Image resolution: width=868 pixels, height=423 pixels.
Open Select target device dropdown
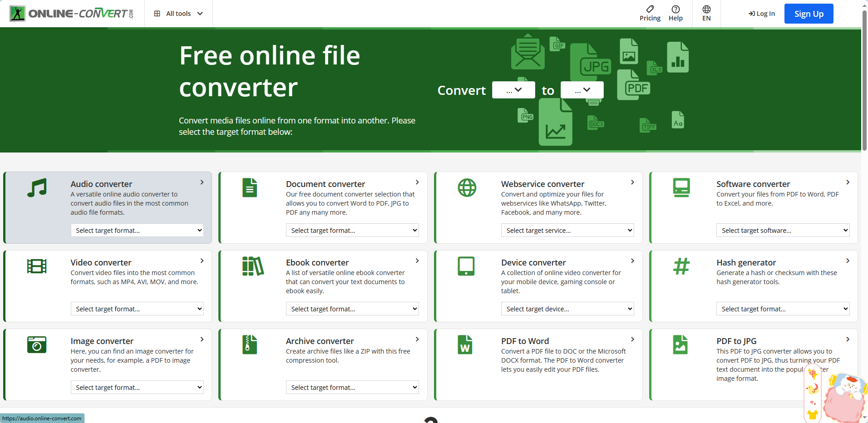point(567,309)
